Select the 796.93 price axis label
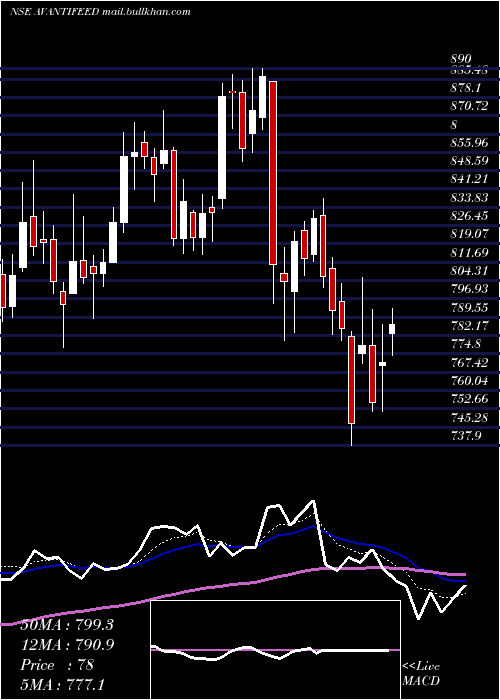 point(469,289)
